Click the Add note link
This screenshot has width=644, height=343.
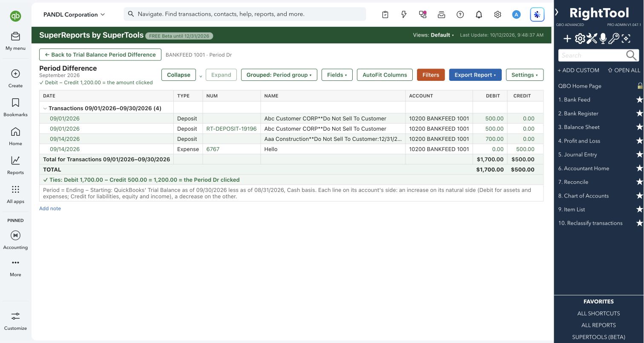(x=50, y=209)
